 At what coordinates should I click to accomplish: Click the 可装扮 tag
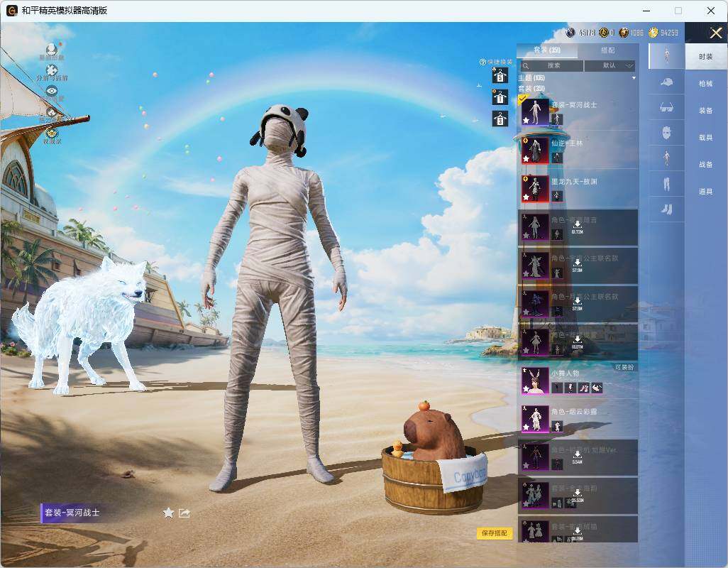pyautogui.click(x=624, y=367)
